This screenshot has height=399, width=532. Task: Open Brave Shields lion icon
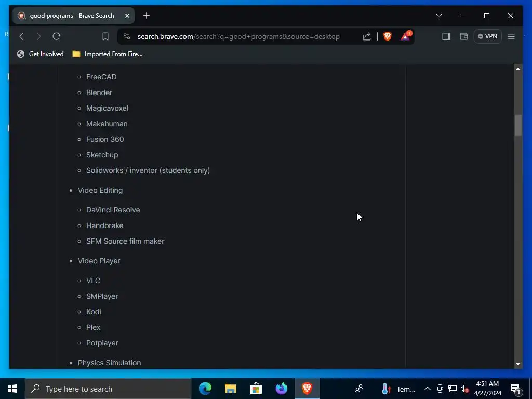pyautogui.click(x=387, y=36)
